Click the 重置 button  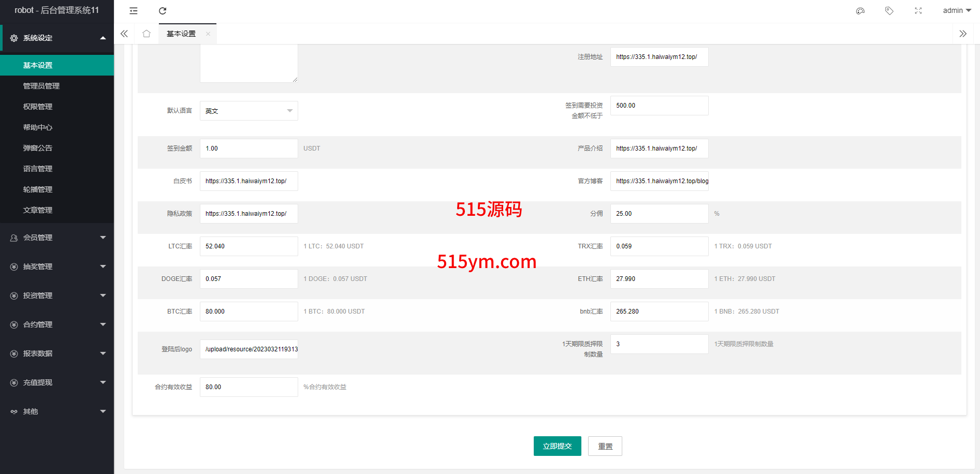pos(605,446)
